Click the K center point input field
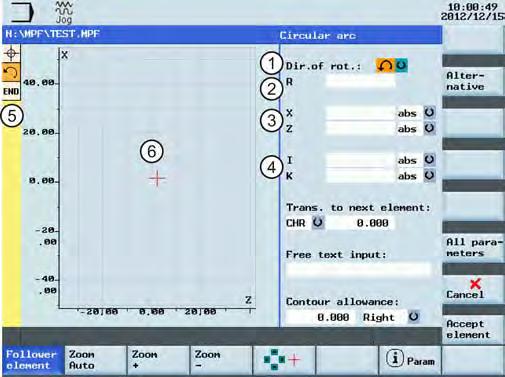The image size is (505, 377). pyautogui.click(x=360, y=176)
